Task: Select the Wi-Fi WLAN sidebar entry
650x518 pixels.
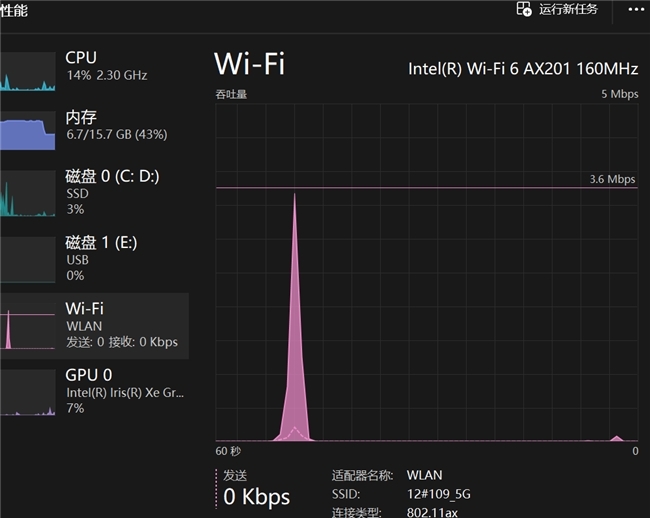Action: click(95, 326)
